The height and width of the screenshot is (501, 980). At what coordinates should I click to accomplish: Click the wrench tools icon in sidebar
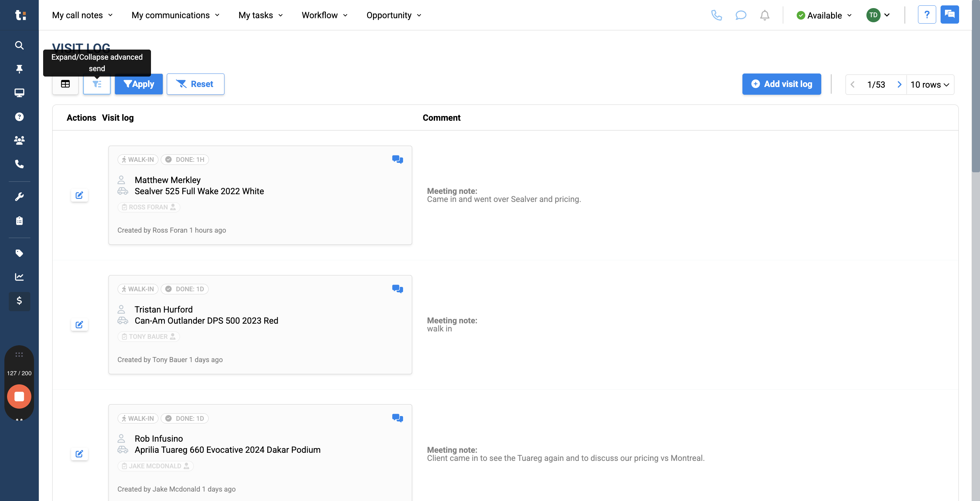point(19,197)
